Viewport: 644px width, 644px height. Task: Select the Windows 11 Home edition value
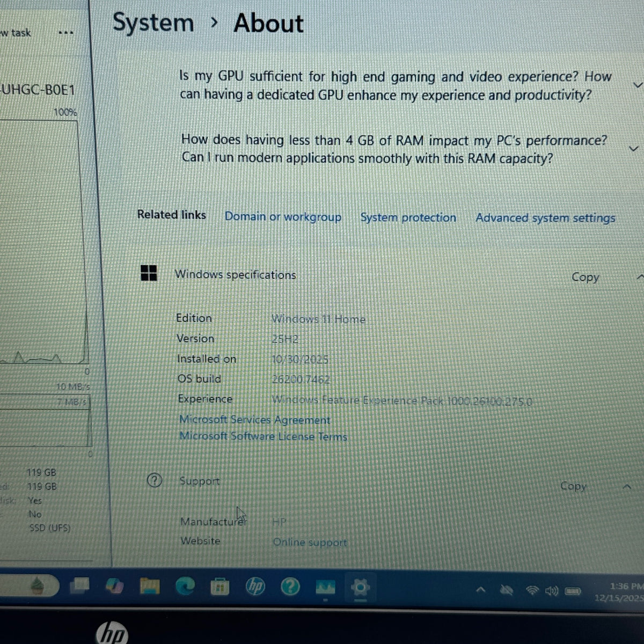click(x=318, y=319)
